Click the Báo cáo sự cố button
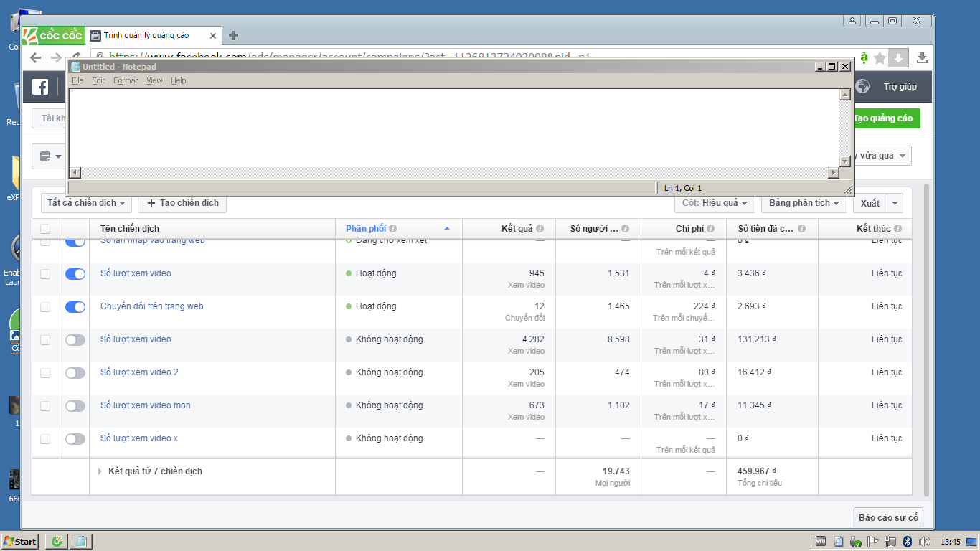Screen dimensions: 980x551 888,517
